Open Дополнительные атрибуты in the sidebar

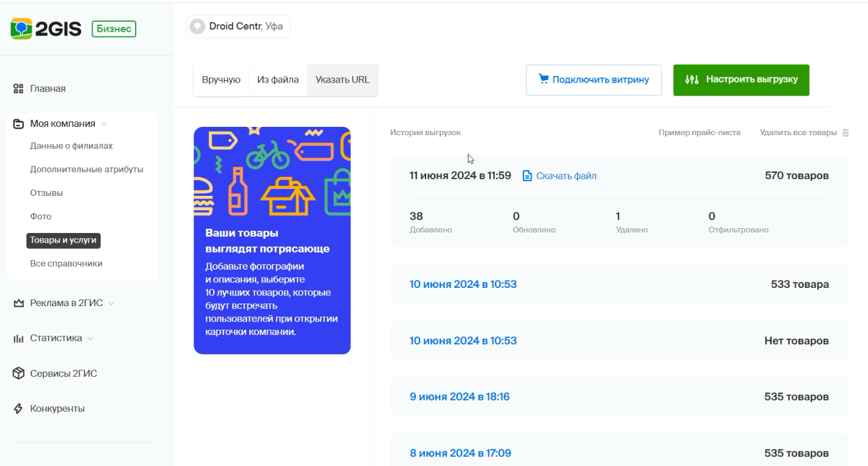[x=87, y=169]
